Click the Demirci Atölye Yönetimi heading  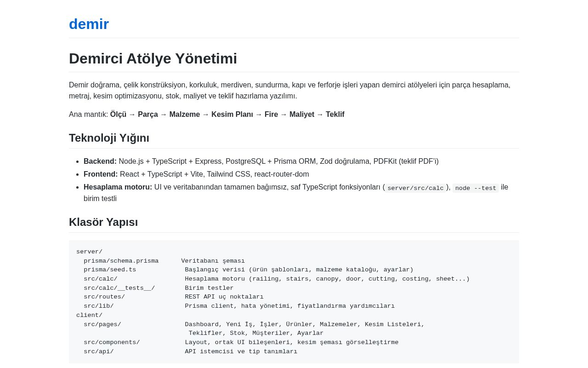153,58
